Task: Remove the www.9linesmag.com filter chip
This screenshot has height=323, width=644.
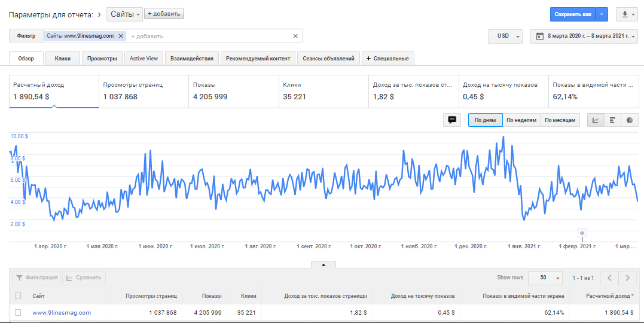Action: [x=121, y=36]
